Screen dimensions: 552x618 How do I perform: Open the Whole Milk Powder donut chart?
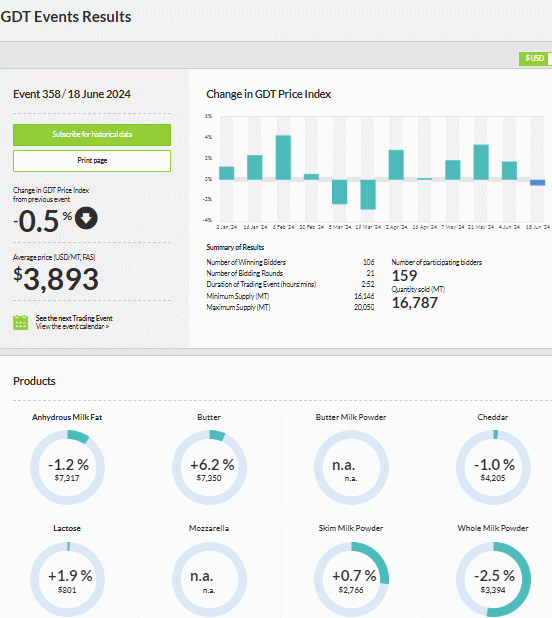(493, 579)
